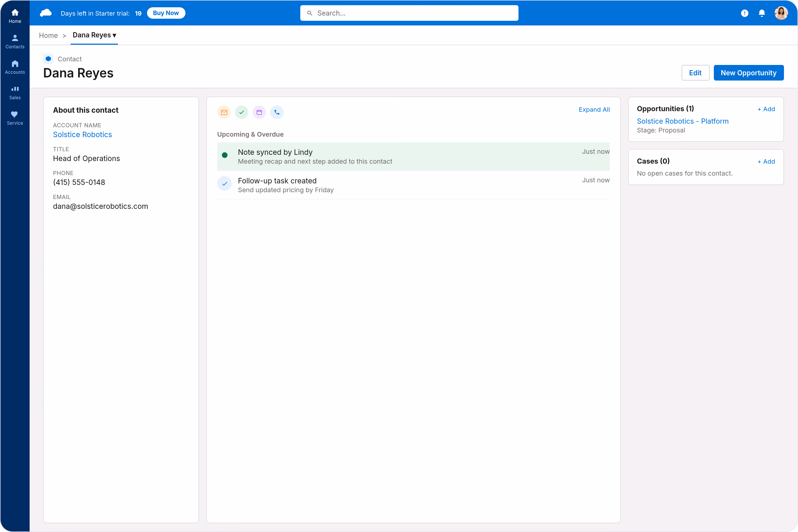Open the Dana Reyes tab dropdown
Viewport: 798px width, 532px height.
94,35
